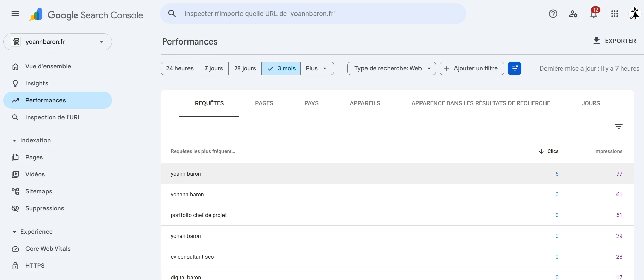Click the Insights lightbulb icon
Screen dimensions: 644x280
click(x=15, y=83)
